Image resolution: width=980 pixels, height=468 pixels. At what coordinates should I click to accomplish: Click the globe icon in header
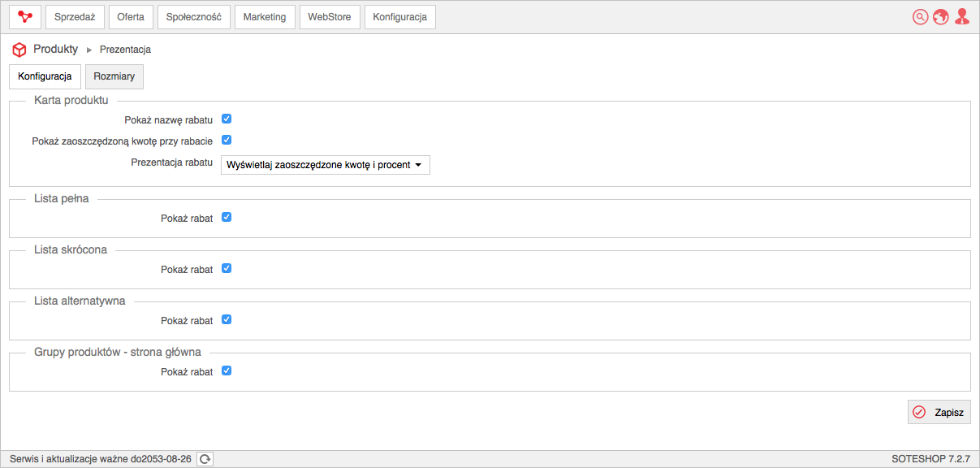pos(941,17)
